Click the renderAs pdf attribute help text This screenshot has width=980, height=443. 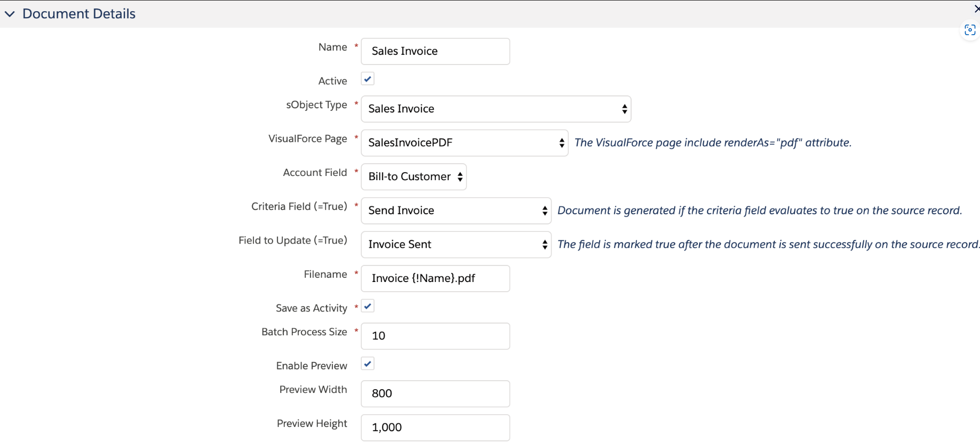pyautogui.click(x=713, y=143)
